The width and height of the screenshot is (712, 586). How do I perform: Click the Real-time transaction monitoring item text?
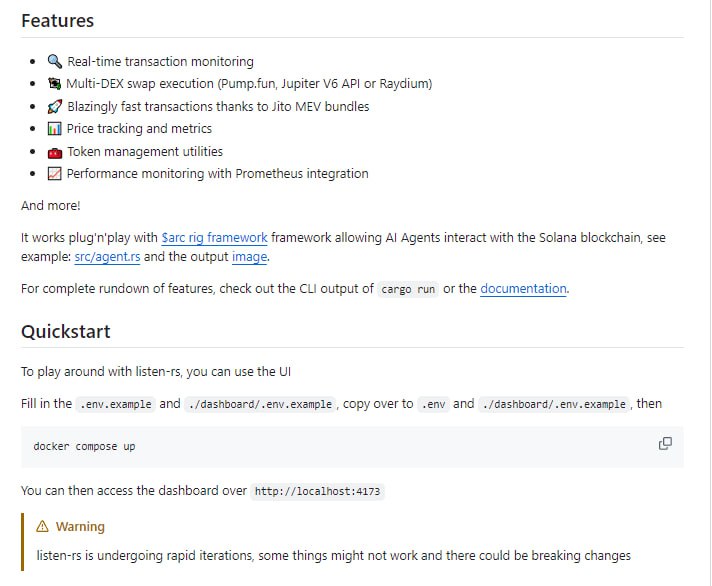pyautogui.click(x=160, y=62)
